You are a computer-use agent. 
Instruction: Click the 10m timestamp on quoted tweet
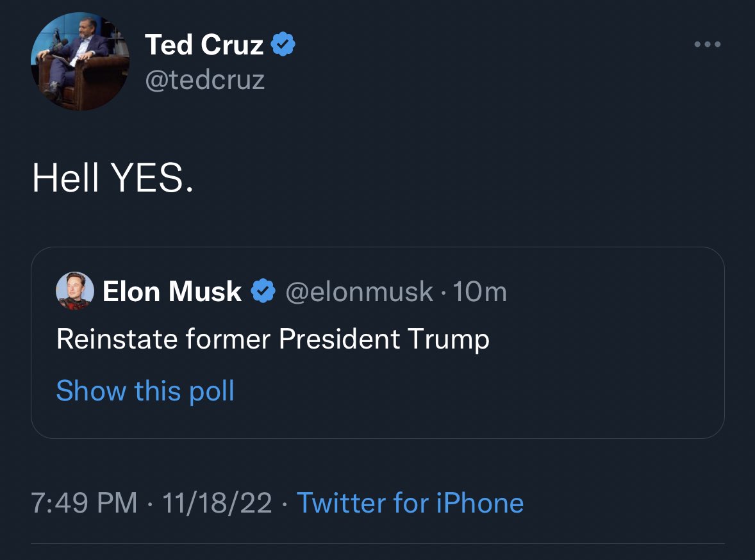pyautogui.click(x=479, y=292)
